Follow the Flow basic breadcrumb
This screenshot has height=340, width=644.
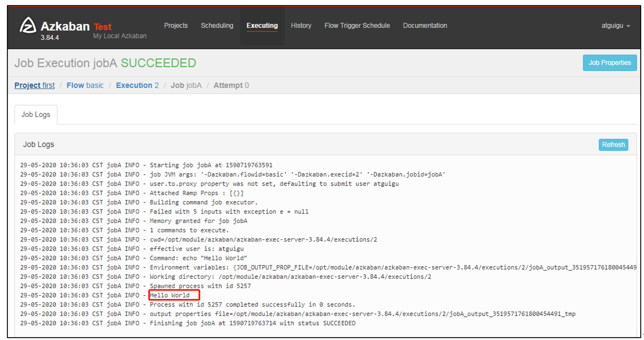85,85
